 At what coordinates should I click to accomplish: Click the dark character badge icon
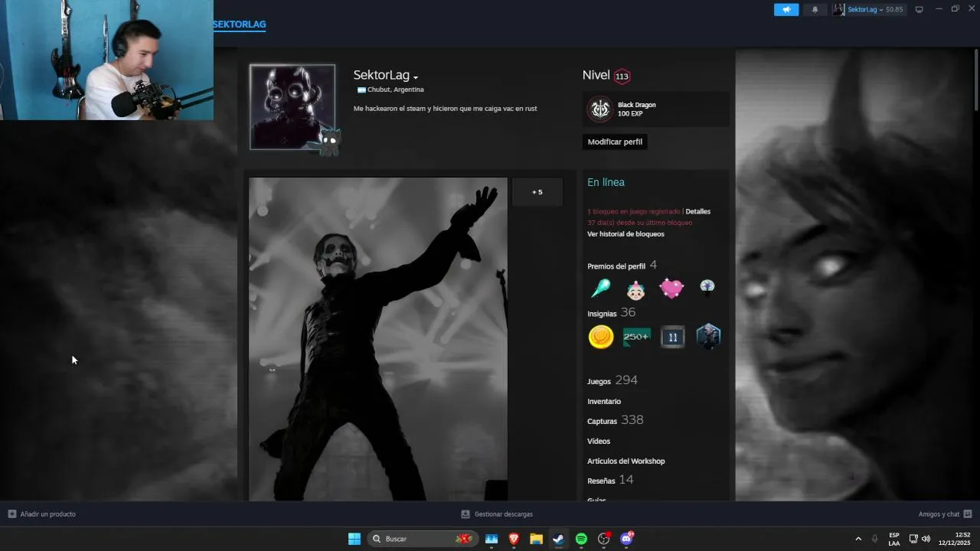pos(709,337)
